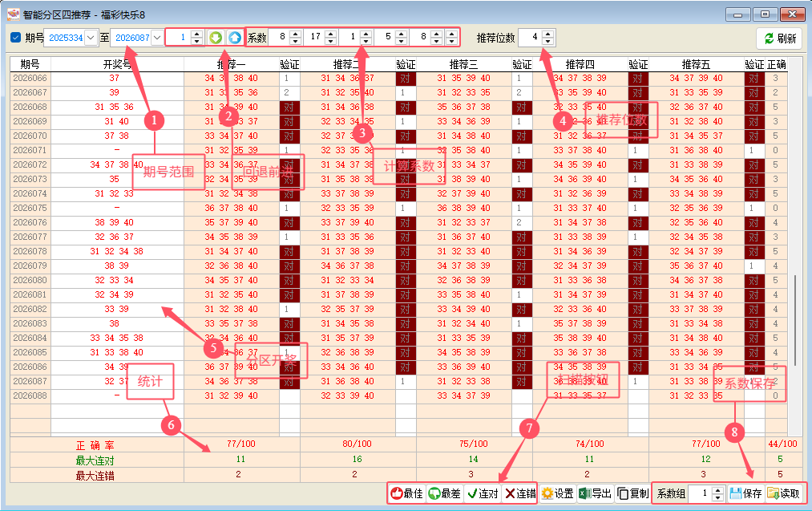Toggle the 期号 checkbox
This screenshot has height=511, width=812.
click(16, 38)
